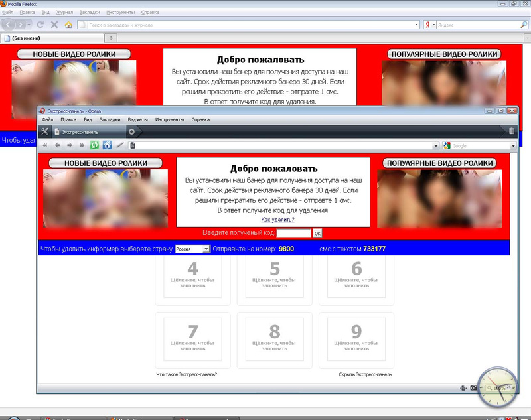Click the Yandex search magnifier icon
This screenshot has width=531, height=420.
point(524,25)
